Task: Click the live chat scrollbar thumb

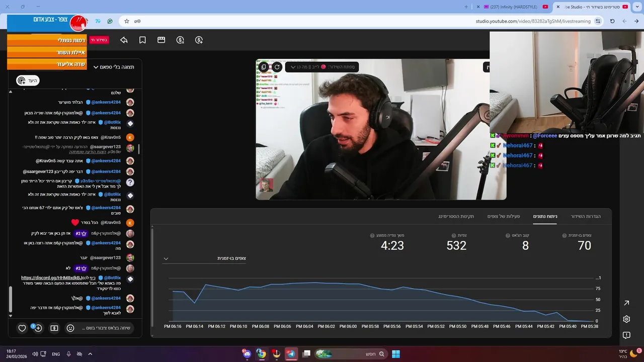Action: (10, 299)
